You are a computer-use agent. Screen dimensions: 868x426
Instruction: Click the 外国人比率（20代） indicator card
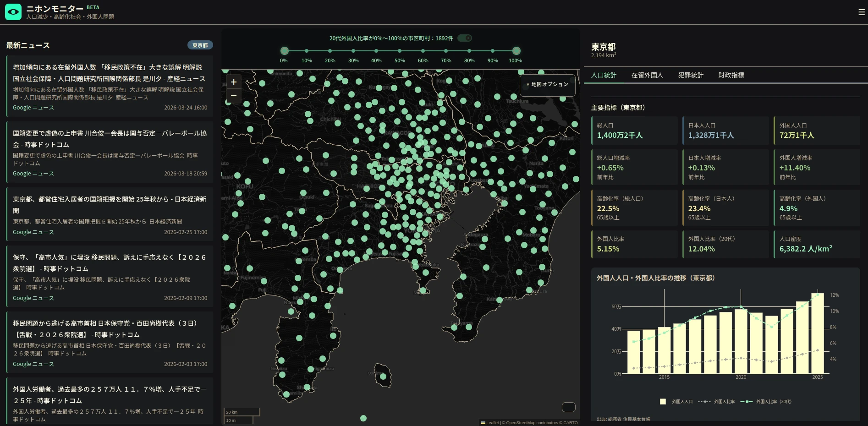click(725, 244)
